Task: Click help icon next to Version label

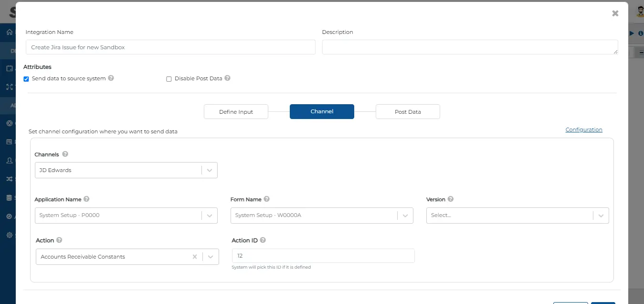Action: 451,199
